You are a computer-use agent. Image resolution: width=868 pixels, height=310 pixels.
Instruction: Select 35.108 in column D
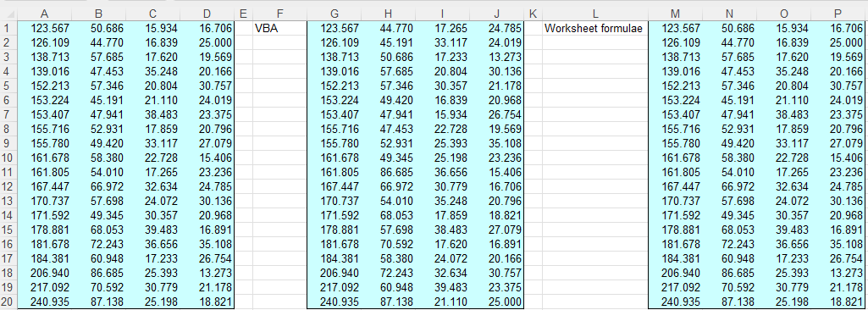207,244
